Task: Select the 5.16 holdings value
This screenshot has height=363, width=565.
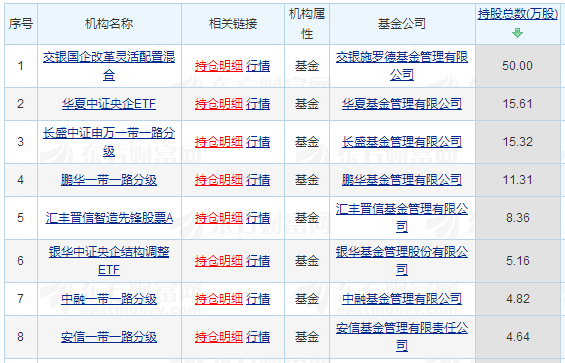Action: click(518, 261)
